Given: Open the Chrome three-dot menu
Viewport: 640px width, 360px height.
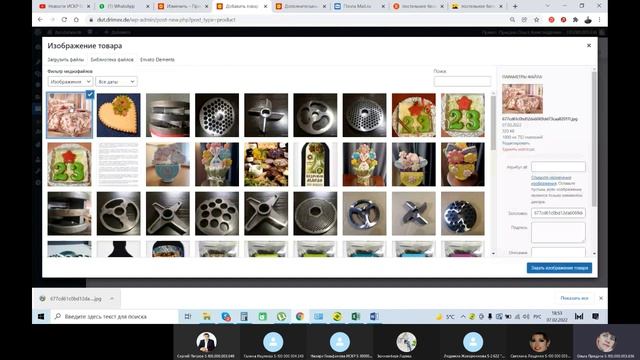Looking at the screenshot, I should [x=599, y=20].
